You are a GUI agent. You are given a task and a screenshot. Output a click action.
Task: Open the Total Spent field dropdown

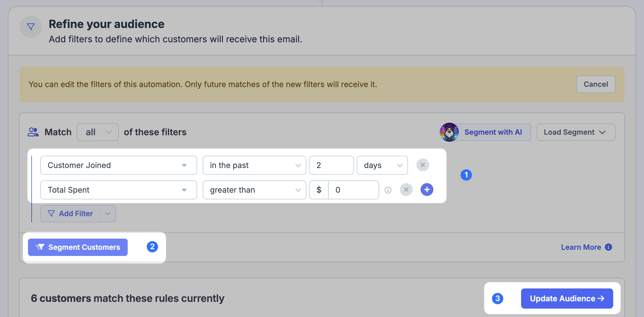pyautogui.click(x=119, y=190)
